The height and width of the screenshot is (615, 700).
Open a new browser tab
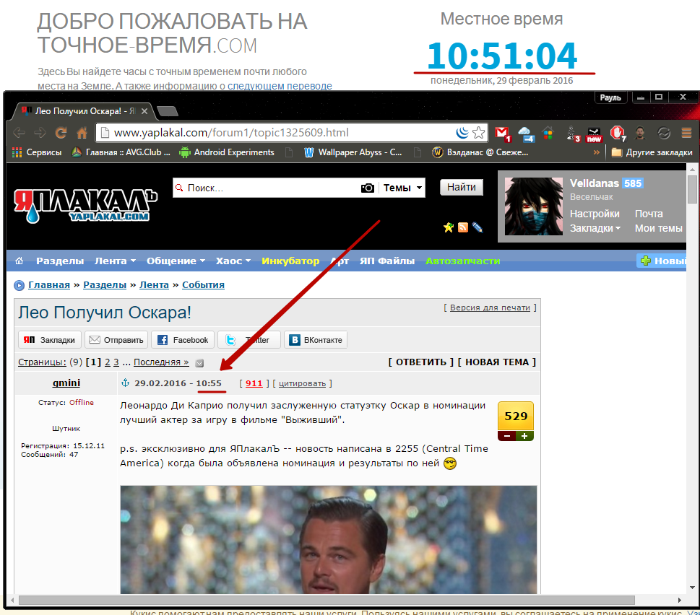168,111
